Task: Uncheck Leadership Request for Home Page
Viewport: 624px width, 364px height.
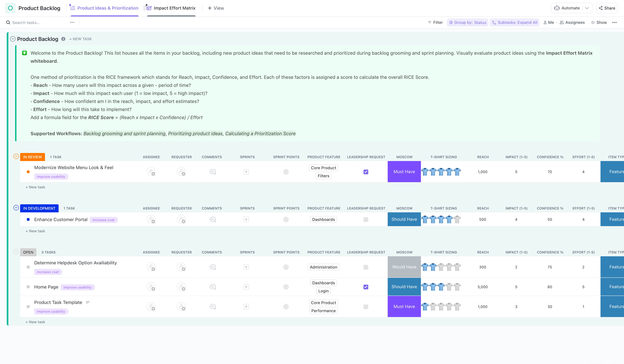Action: [x=366, y=287]
